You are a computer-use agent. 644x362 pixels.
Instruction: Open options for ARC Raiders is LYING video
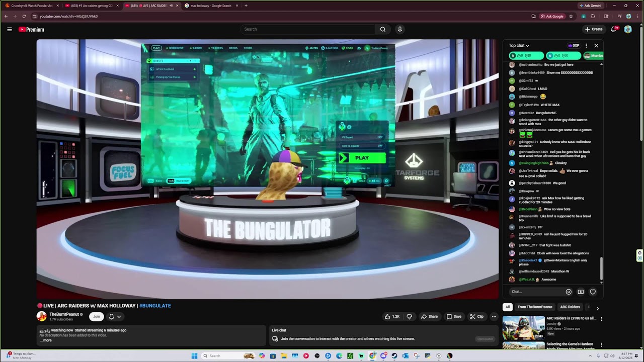pos(601,319)
